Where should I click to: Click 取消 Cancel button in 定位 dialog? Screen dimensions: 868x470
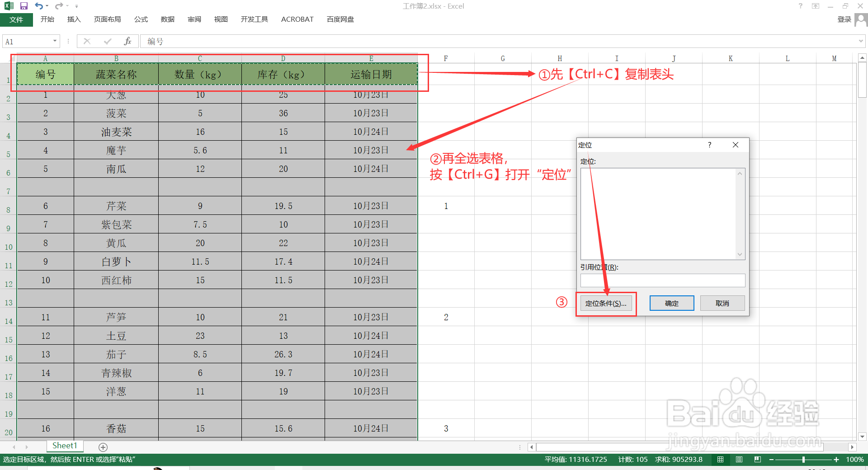[722, 303]
